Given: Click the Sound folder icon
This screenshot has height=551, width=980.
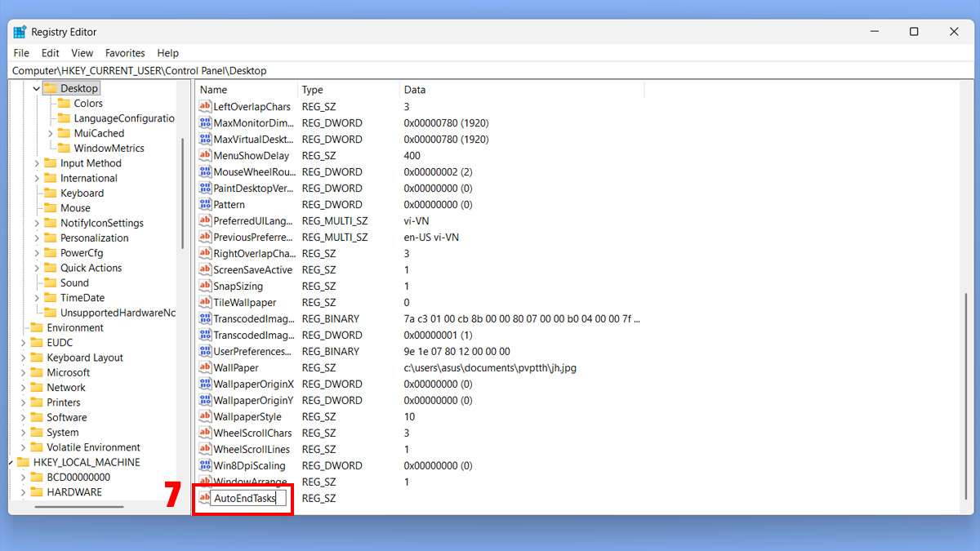Looking at the screenshot, I should click(51, 283).
